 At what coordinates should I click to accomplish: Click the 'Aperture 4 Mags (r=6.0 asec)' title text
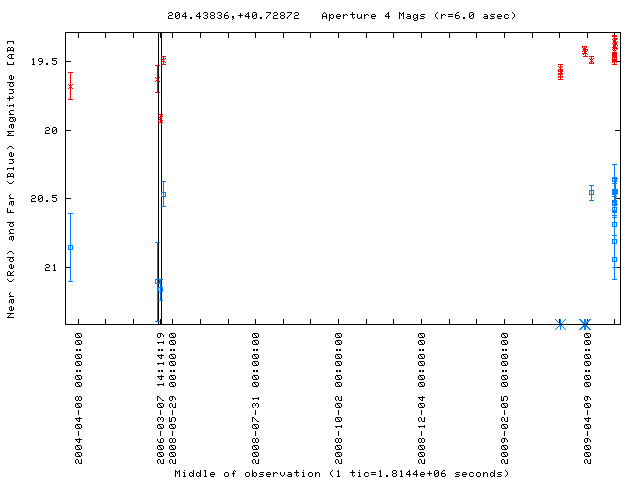pyautogui.click(x=419, y=16)
